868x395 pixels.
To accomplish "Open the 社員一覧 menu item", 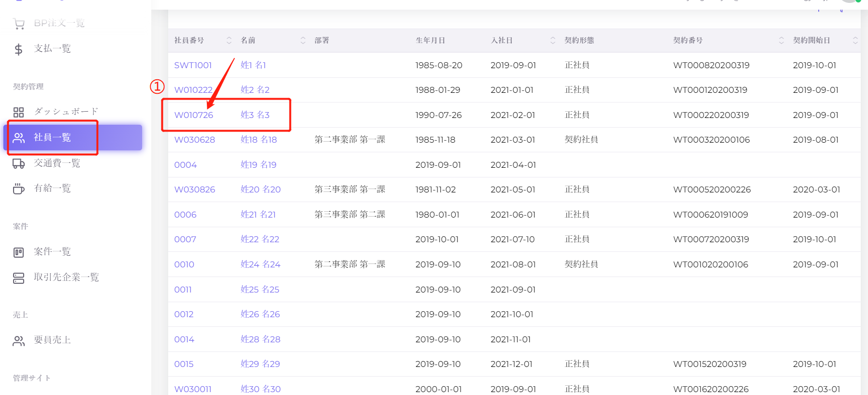I will click(x=52, y=138).
